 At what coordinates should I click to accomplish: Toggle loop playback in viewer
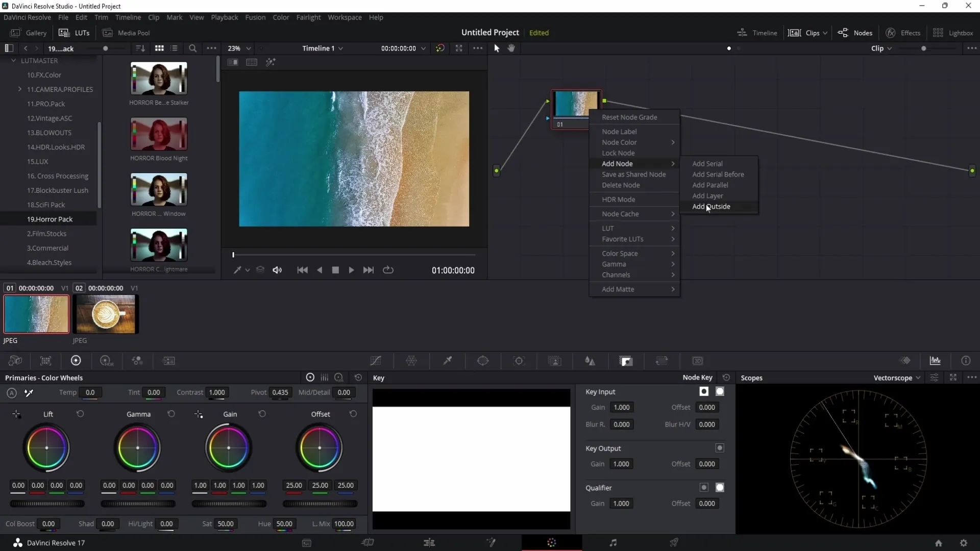pyautogui.click(x=388, y=270)
